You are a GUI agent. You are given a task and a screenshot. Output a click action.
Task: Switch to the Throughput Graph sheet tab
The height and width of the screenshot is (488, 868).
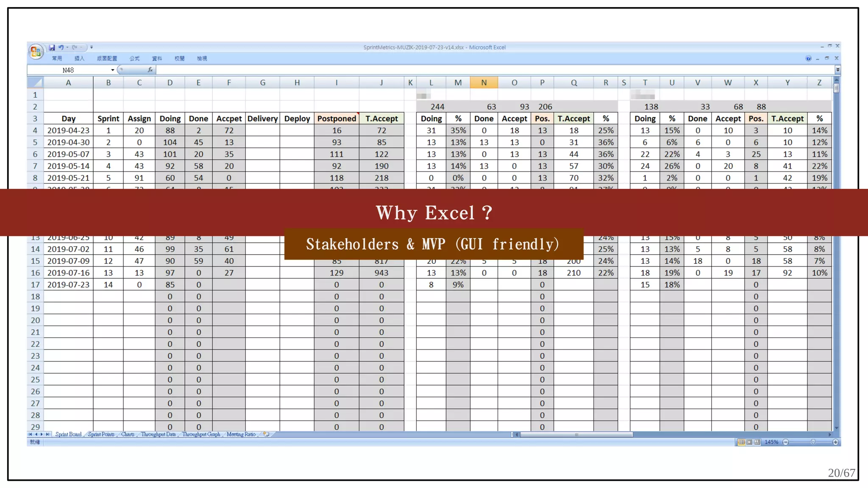pyautogui.click(x=201, y=434)
